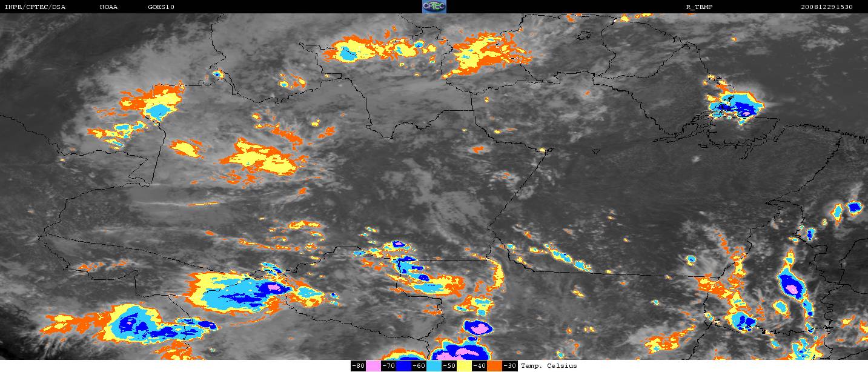Click the "-60" legend value
This screenshot has width=868, height=372.
click(x=419, y=366)
